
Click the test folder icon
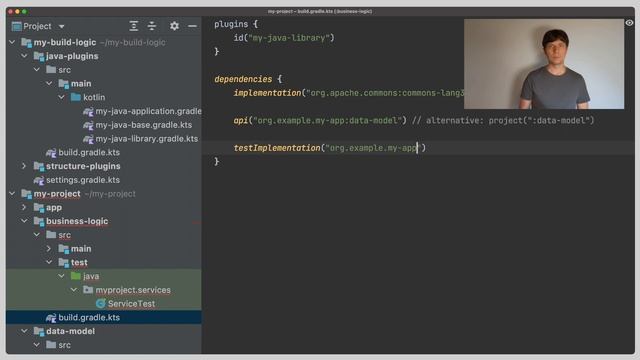(x=63, y=263)
